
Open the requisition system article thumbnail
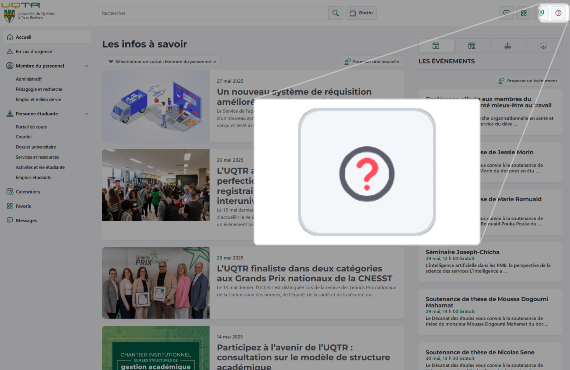coord(156,106)
